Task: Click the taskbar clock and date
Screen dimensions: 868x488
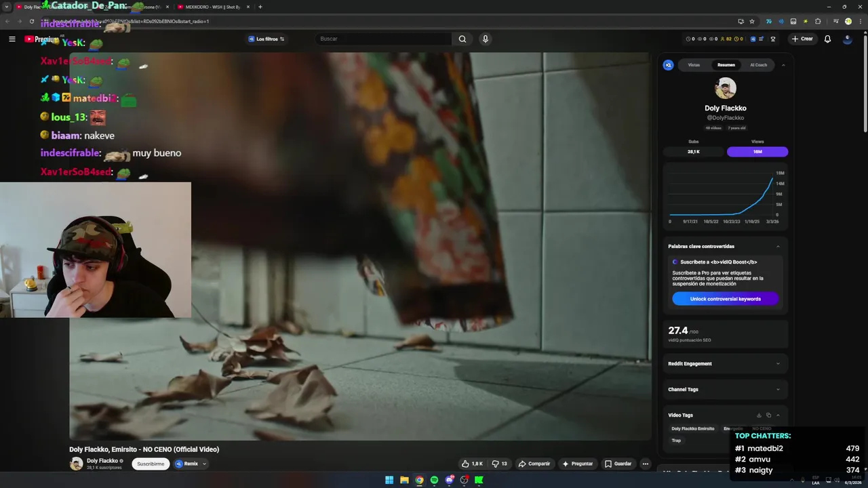Action: [852, 480]
